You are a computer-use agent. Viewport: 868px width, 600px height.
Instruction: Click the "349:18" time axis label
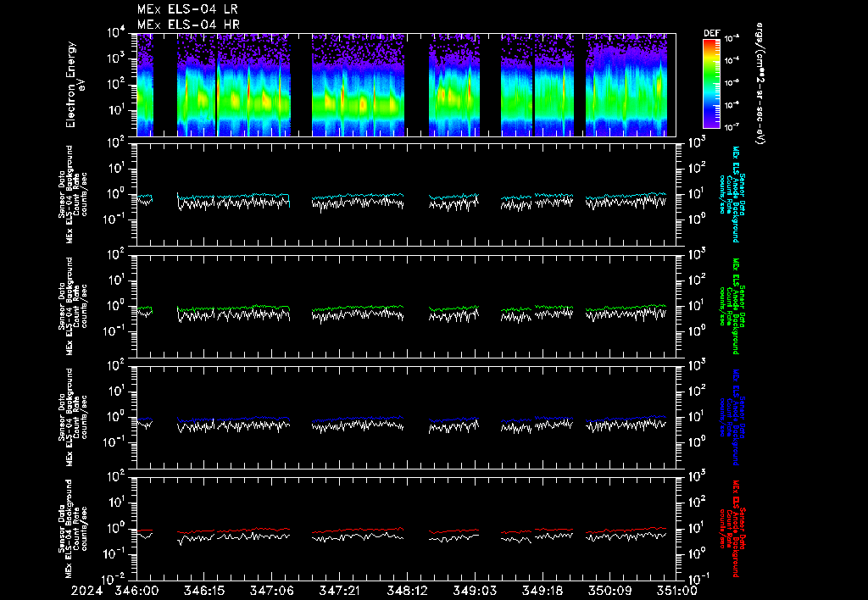pyautogui.click(x=542, y=591)
